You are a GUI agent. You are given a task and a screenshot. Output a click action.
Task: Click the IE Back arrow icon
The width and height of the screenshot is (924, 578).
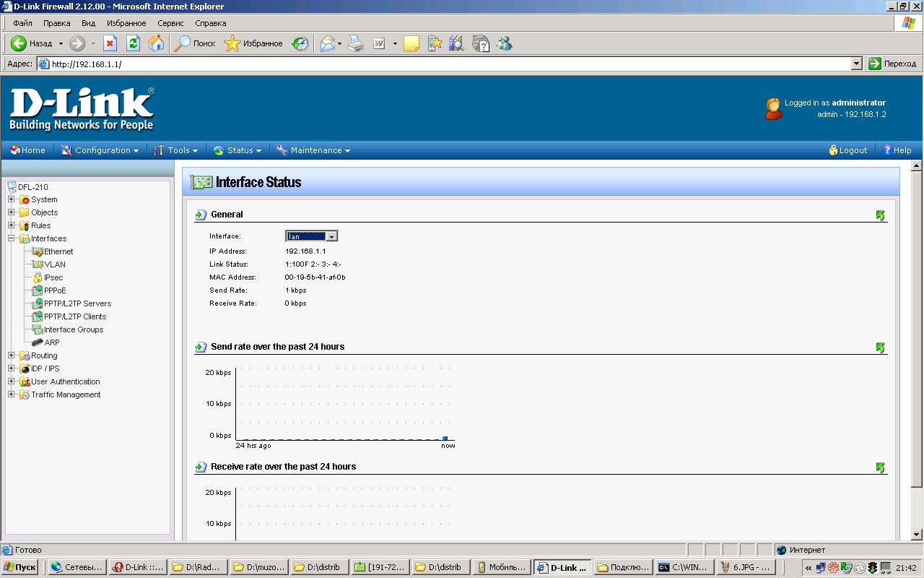coord(19,43)
